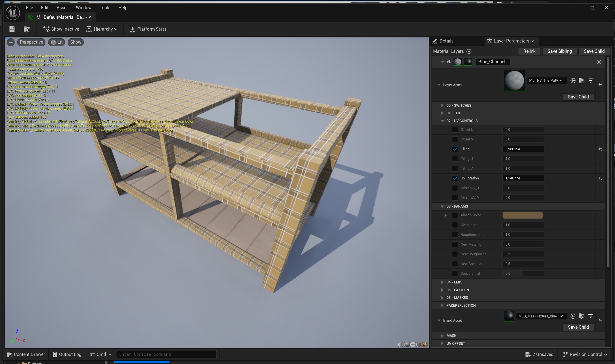Select the custom mesh preview shape
The image size is (615, 364).
pos(425,345)
